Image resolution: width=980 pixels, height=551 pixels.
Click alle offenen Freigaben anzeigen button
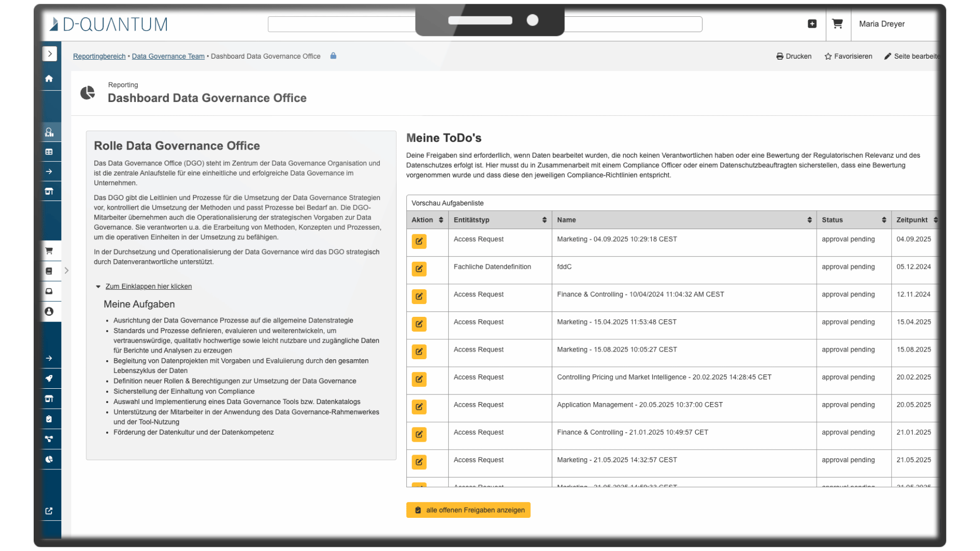click(x=468, y=510)
